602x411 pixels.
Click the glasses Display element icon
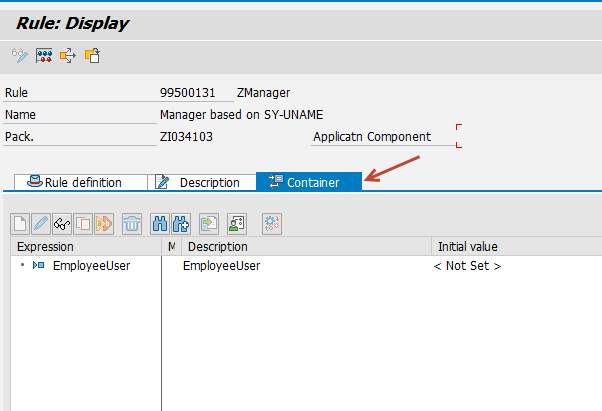coord(62,223)
